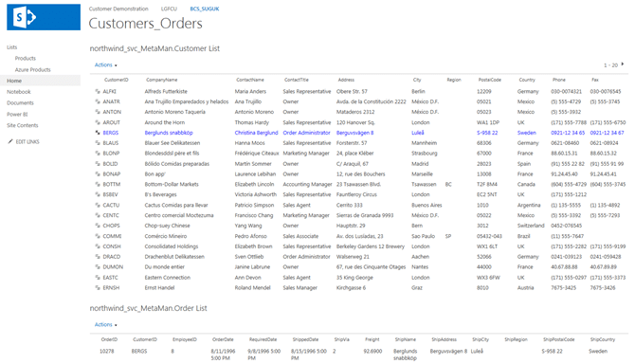The image size is (635, 364).
Task: Select the row icon for AROUT
Action: (98, 122)
